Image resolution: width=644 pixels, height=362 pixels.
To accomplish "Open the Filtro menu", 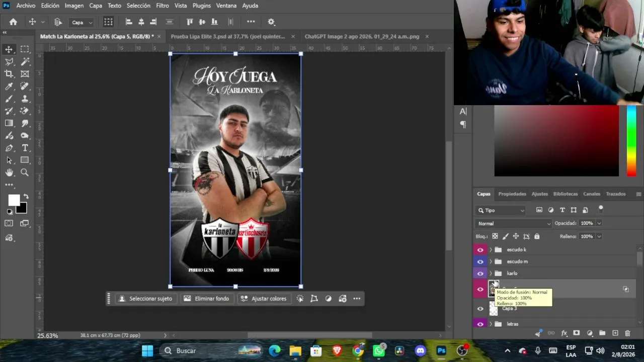I will point(163,6).
